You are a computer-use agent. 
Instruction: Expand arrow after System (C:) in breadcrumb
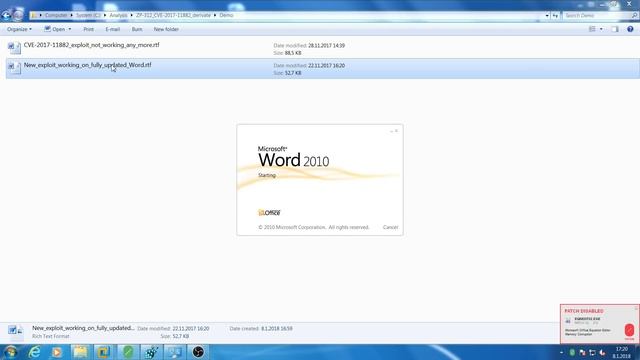[104, 15]
